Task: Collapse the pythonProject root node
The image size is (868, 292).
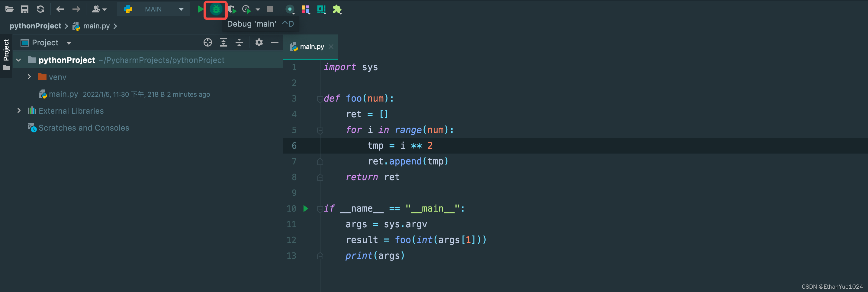Action: pyautogui.click(x=18, y=60)
